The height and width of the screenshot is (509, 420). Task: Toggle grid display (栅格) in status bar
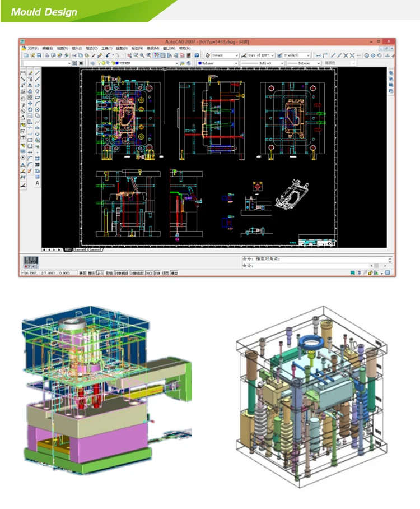91,273
